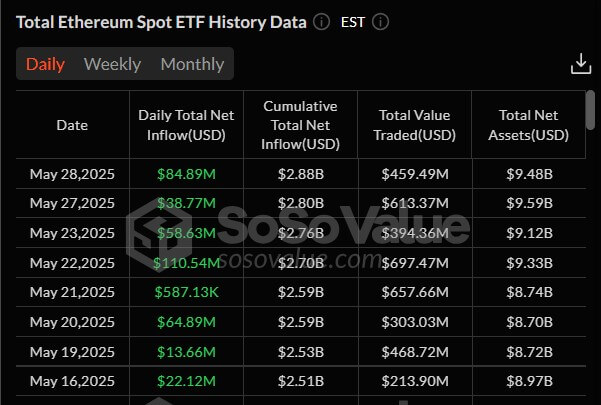Click the $84.89M daily inflow value
This screenshot has height=405, width=601.
(x=186, y=174)
